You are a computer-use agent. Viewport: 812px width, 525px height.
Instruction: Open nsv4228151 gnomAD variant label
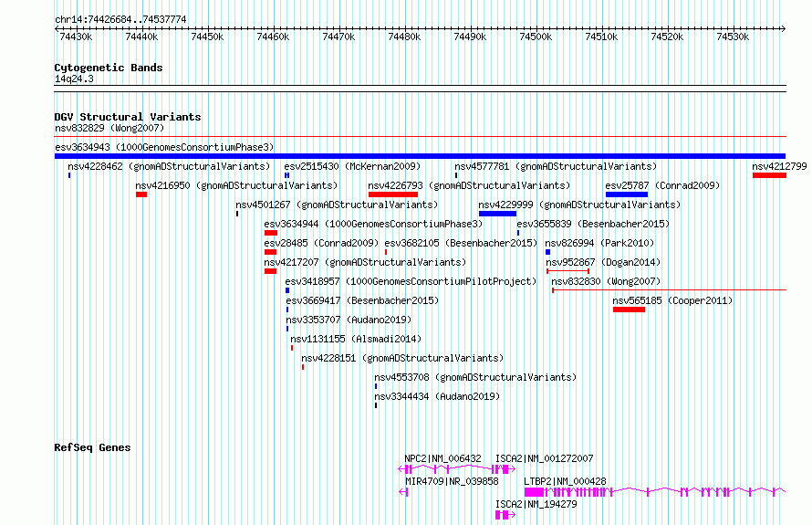tap(402, 358)
